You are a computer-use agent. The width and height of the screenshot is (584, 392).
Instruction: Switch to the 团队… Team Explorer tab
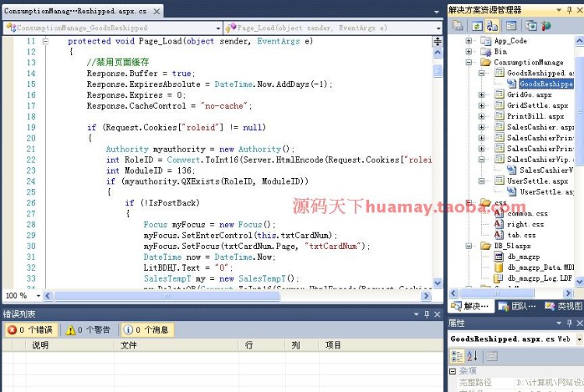pos(517,306)
